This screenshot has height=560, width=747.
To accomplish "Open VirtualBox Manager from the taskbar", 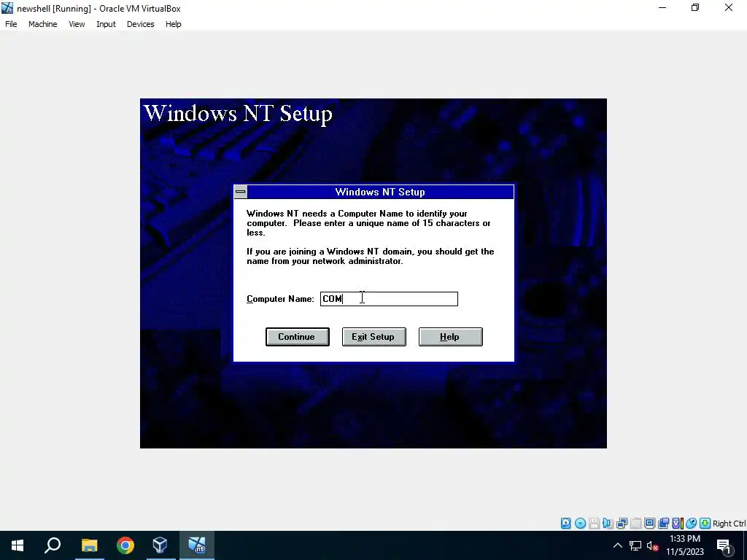I will coord(160,545).
